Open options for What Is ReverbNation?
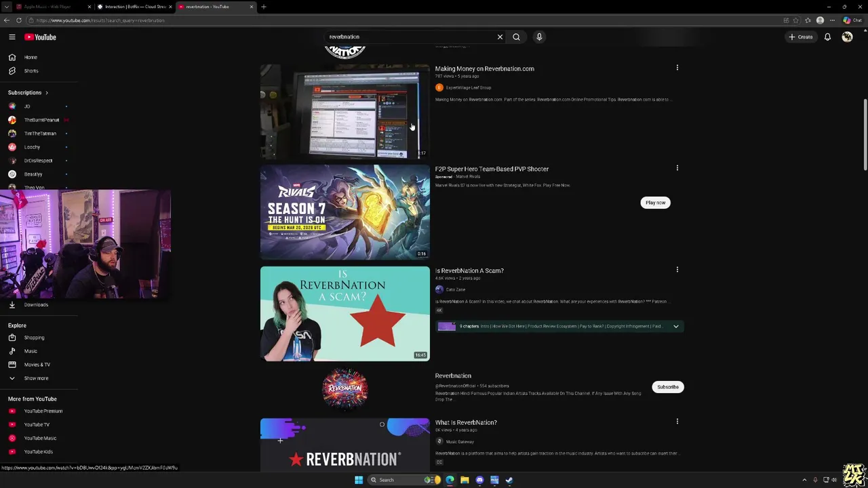This screenshot has width=868, height=488. tap(677, 422)
